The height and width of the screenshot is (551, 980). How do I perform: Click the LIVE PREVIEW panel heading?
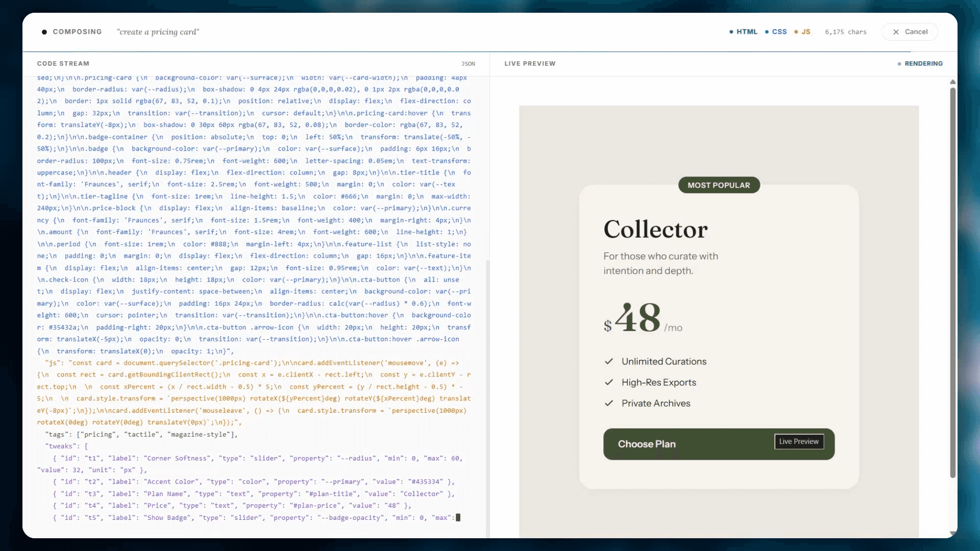[x=530, y=64]
